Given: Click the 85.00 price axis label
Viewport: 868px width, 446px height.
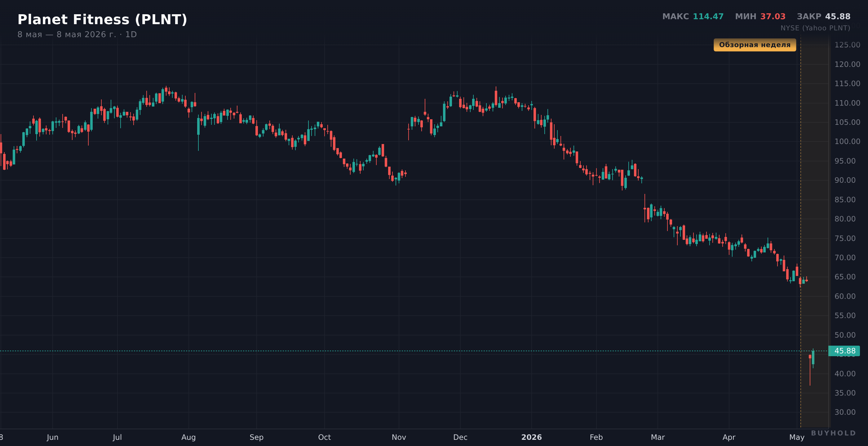Looking at the screenshot, I should [845, 199].
